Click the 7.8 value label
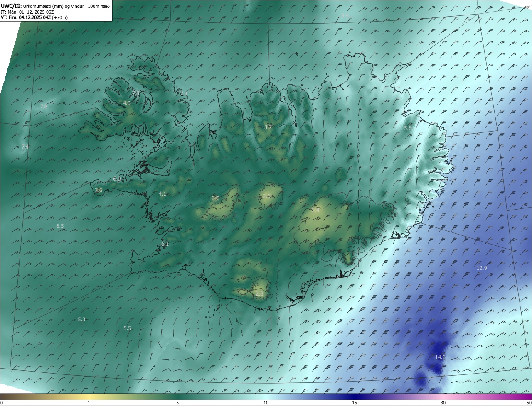 (x=44, y=107)
